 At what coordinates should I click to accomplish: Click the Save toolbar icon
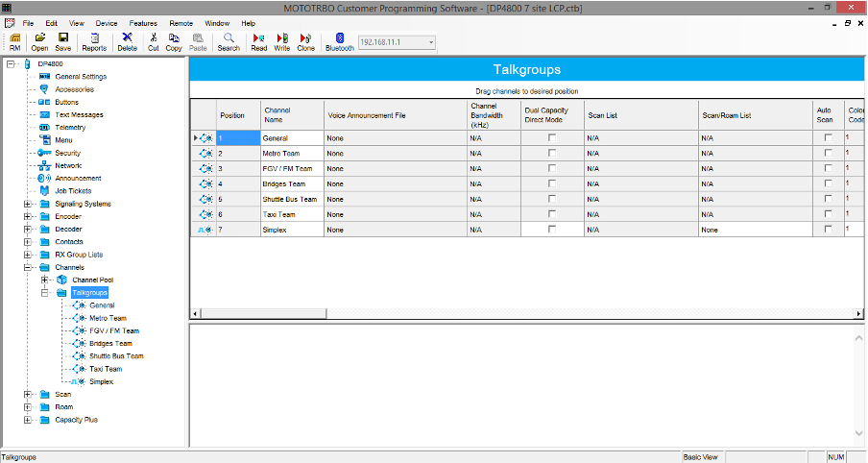[62, 38]
